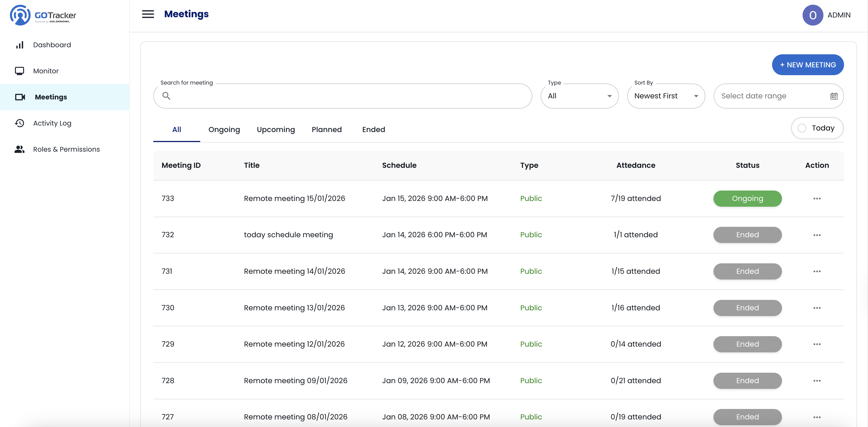Screen dimensions: 868x427
Task: View the Activity Log
Action: coord(52,123)
